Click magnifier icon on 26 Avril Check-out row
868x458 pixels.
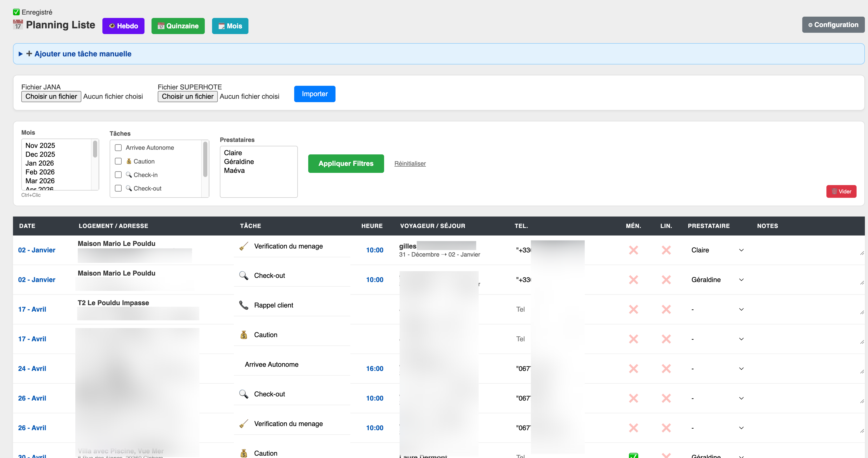[x=244, y=394]
